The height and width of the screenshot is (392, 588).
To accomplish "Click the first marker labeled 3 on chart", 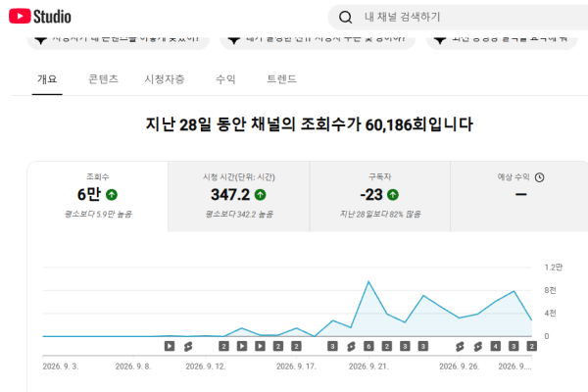I will point(332,346).
